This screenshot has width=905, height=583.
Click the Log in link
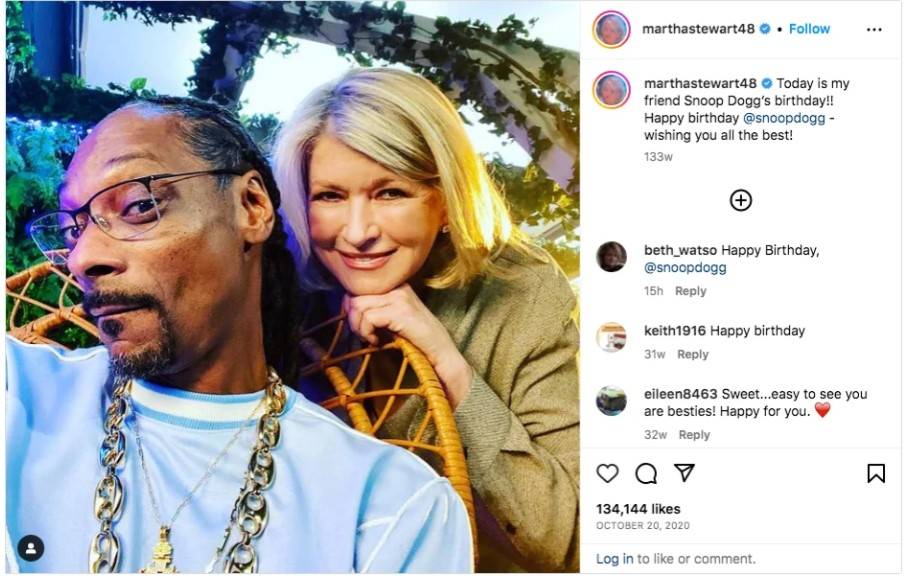coord(614,559)
